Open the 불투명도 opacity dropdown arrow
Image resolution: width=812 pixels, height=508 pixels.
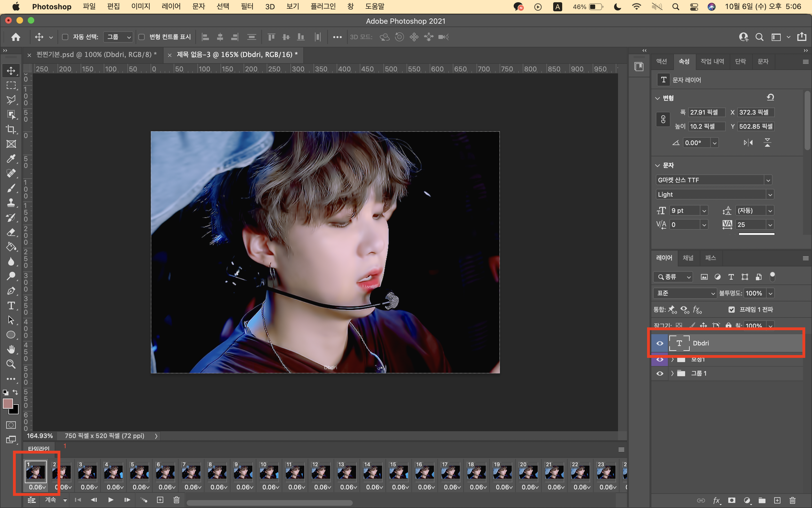pyautogui.click(x=770, y=293)
